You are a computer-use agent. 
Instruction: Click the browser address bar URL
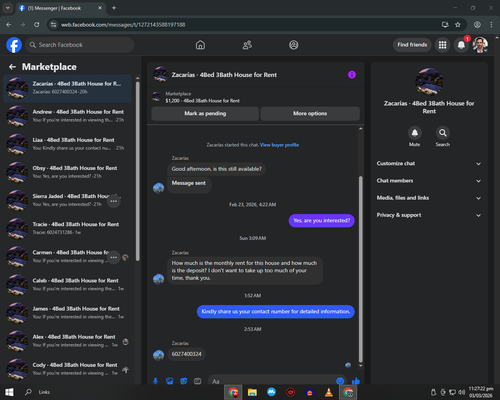pos(123,25)
